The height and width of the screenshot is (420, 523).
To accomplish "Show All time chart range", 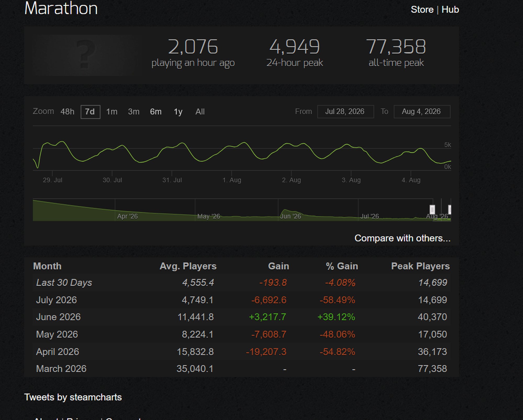I will point(200,112).
